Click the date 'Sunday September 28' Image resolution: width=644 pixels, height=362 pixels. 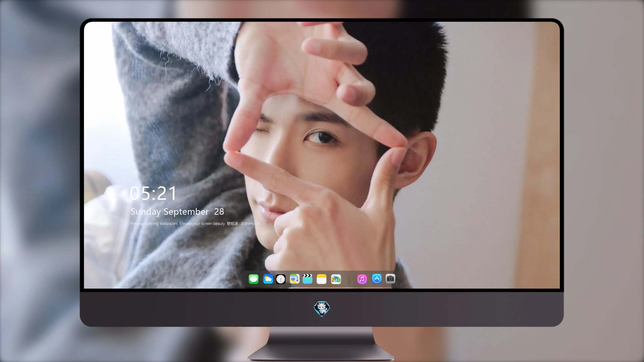[x=177, y=212]
